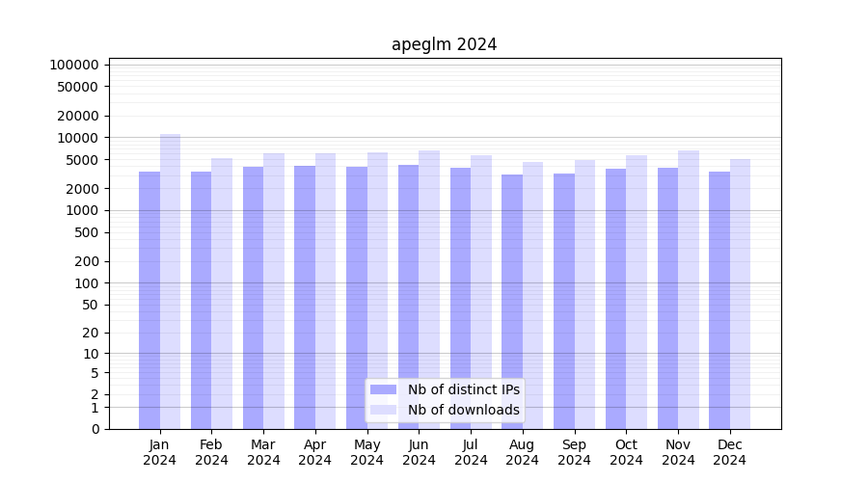Select the downloads legend color swatch
Viewport: 868px width, 482px height.
383,410
